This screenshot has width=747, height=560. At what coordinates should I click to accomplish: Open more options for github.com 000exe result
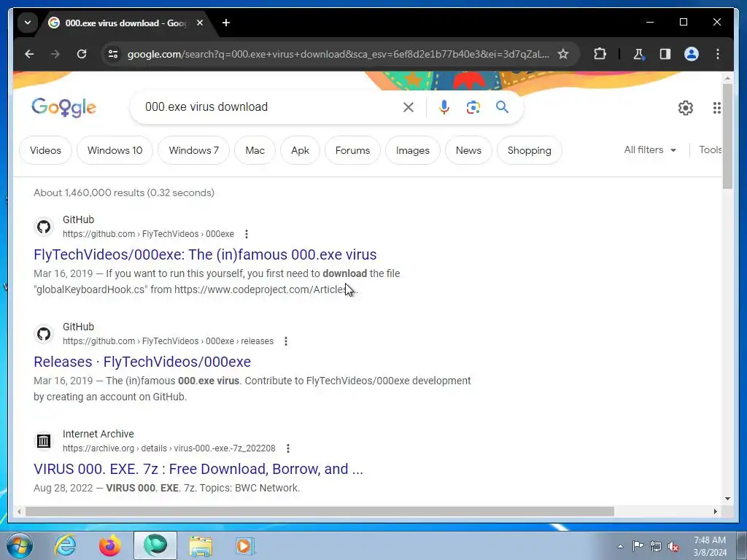click(x=247, y=234)
